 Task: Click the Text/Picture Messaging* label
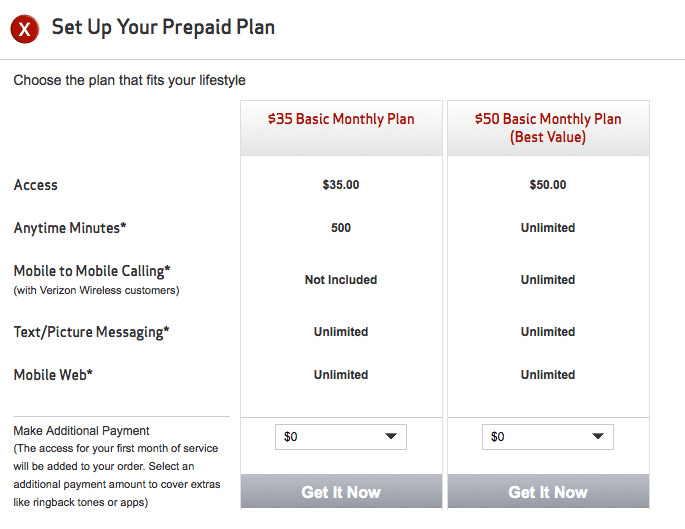91,332
